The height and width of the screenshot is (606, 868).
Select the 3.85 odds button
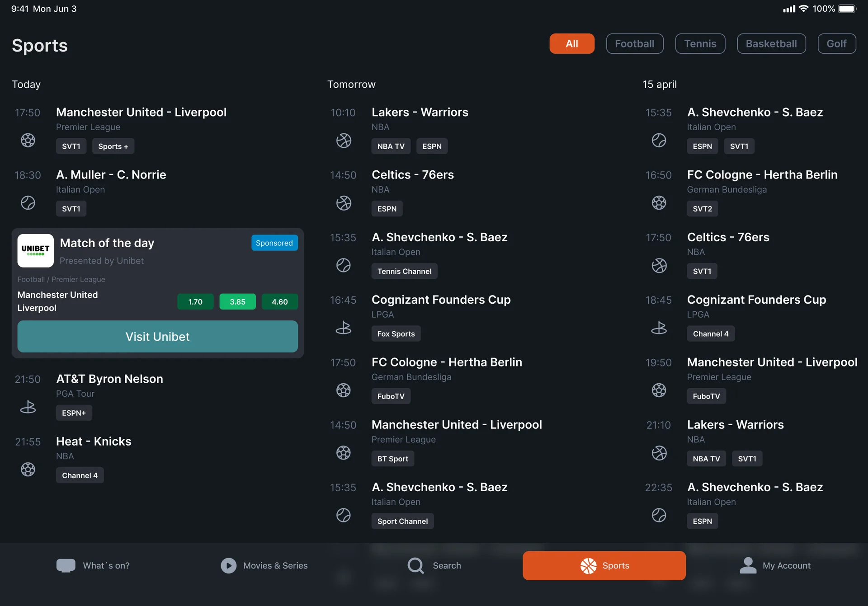[238, 302]
